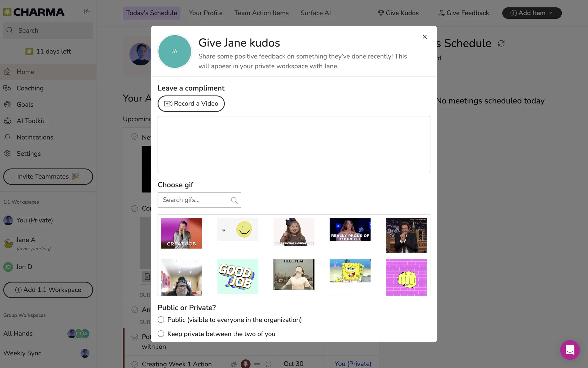Screen dimensions: 588x368
Task: Mark Creating Week 1 Action complete
Action: [135, 364]
